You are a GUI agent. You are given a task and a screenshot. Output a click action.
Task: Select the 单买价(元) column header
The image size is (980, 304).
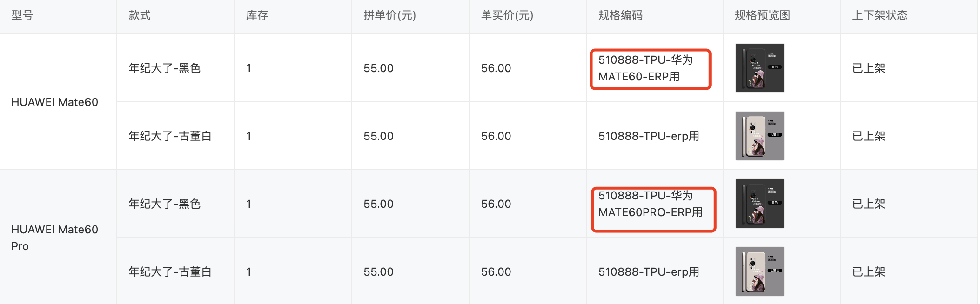[x=507, y=15]
